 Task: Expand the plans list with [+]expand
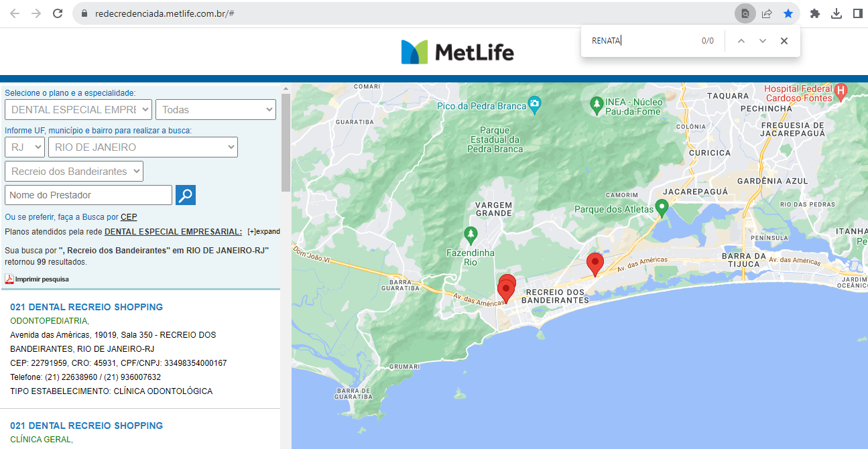pos(263,231)
